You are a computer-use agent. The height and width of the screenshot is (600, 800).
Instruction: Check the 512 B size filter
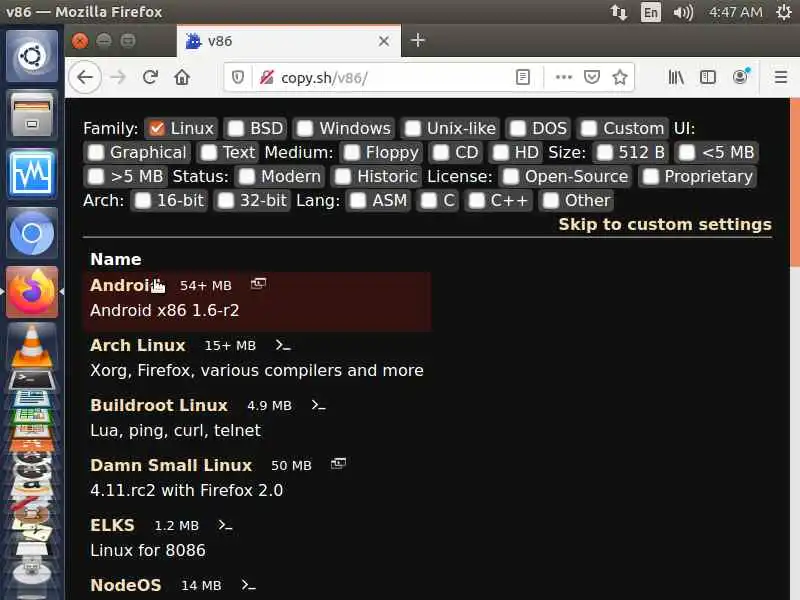point(605,152)
